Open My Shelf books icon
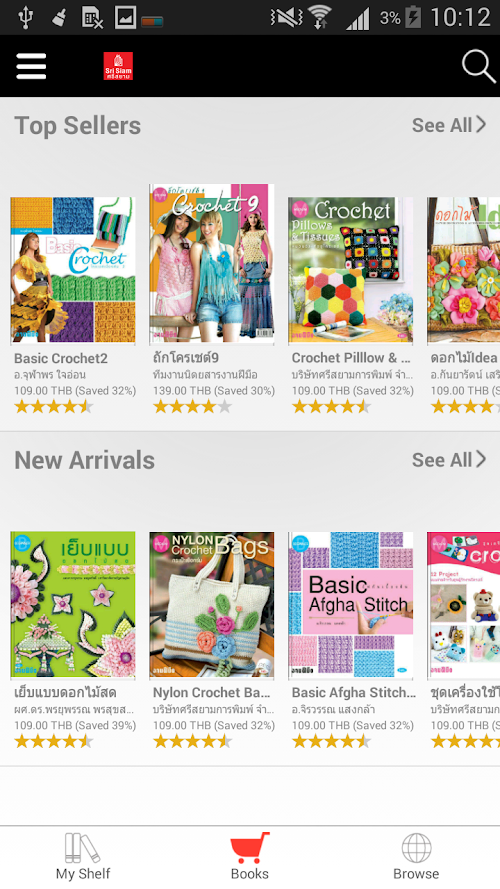Image resolution: width=500 pixels, height=889 pixels. tap(83, 848)
